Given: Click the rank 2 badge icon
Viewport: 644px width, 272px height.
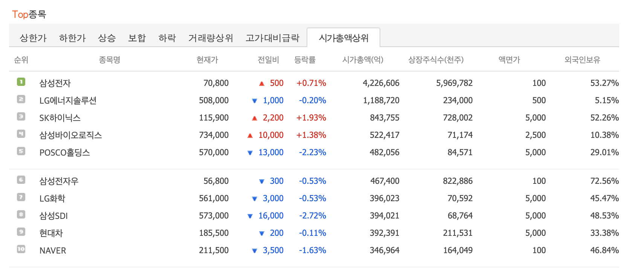Looking at the screenshot, I should [21, 99].
